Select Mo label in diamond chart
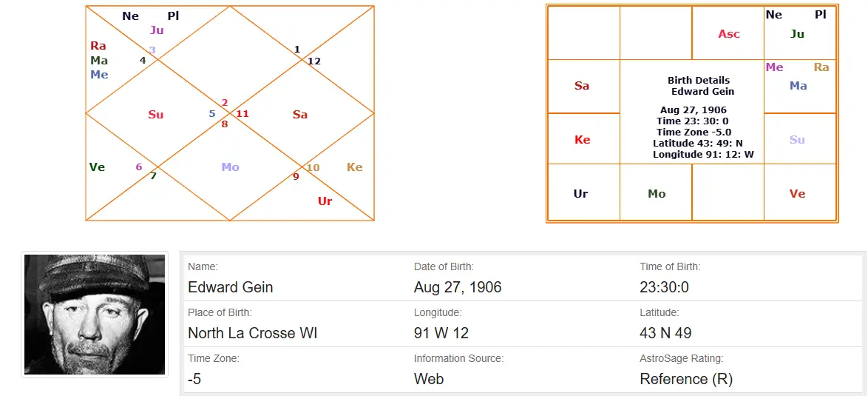 tap(230, 167)
